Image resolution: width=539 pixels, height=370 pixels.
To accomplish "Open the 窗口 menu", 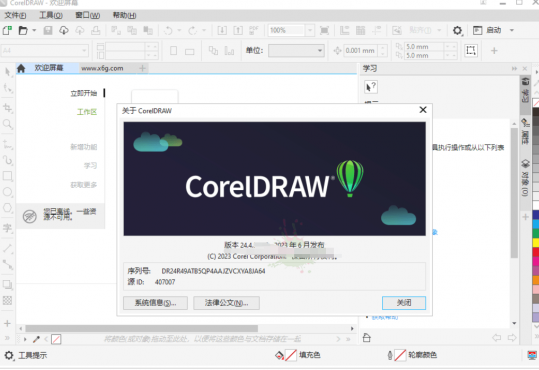I will pos(88,15).
